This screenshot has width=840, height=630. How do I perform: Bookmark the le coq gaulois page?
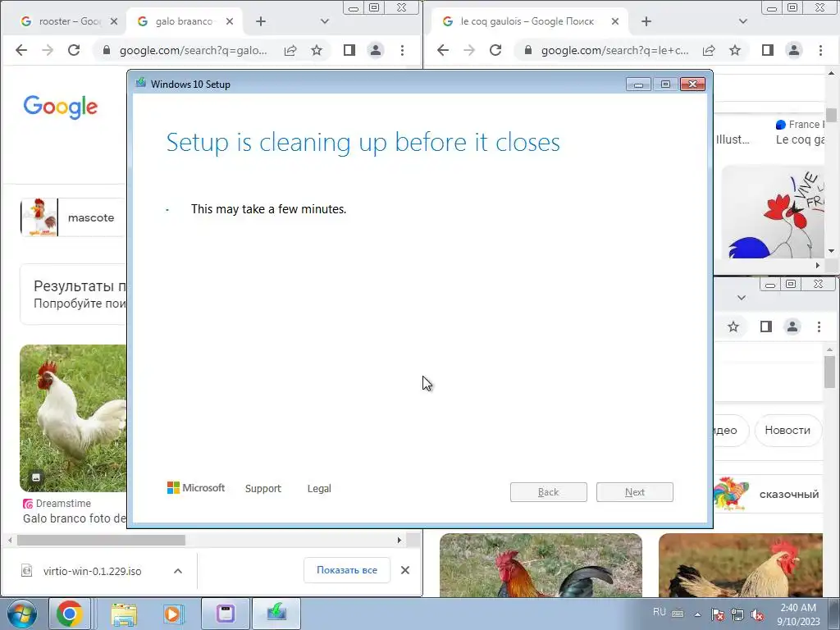pos(735,50)
